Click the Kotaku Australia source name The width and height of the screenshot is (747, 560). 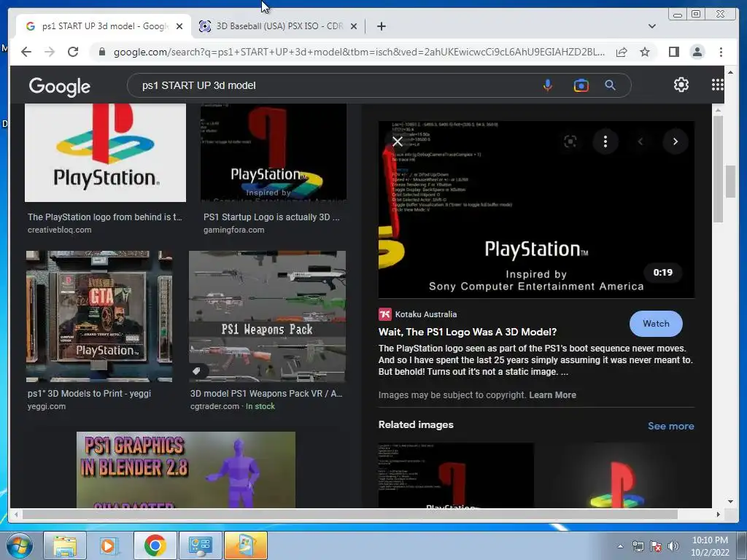[426, 314]
